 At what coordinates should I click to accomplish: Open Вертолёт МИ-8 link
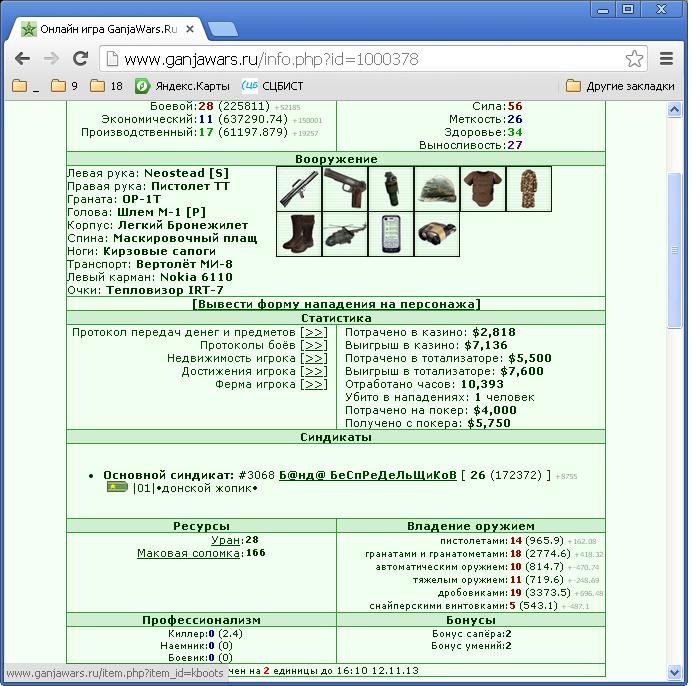tap(184, 264)
